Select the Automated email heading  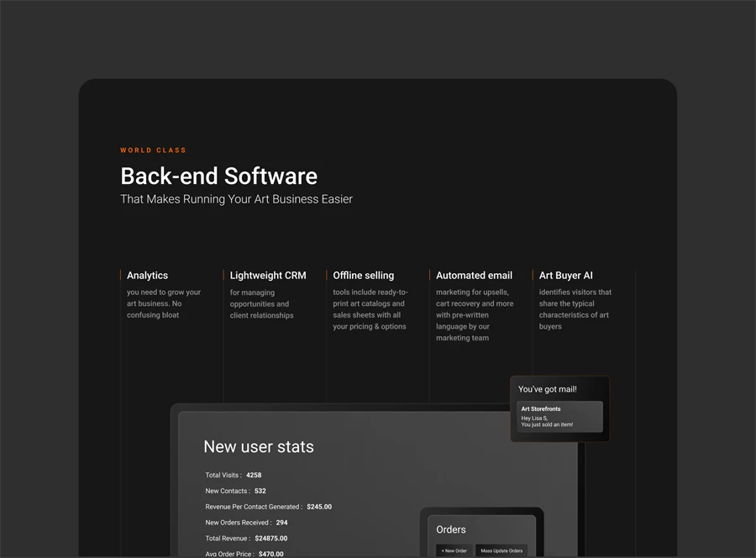point(475,276)
